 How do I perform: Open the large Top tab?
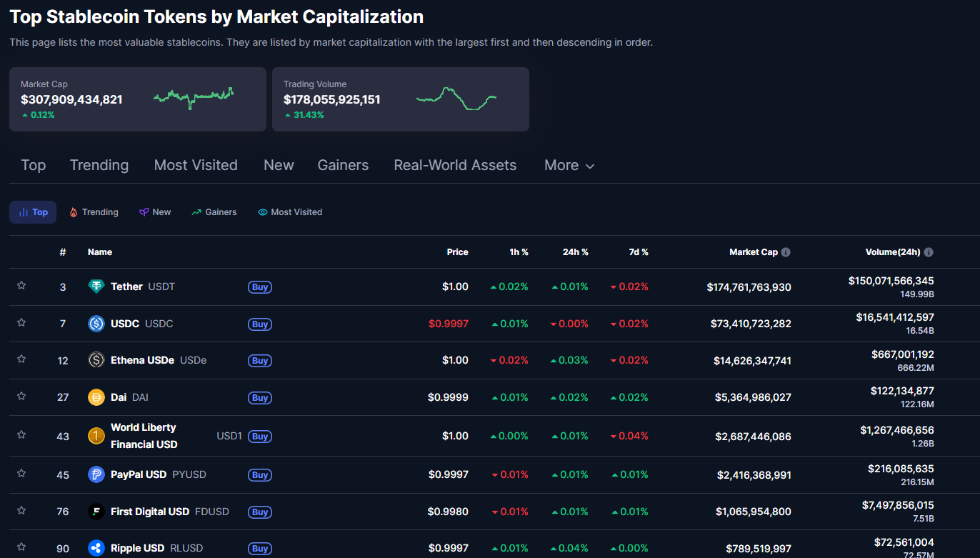click(34, 165)
